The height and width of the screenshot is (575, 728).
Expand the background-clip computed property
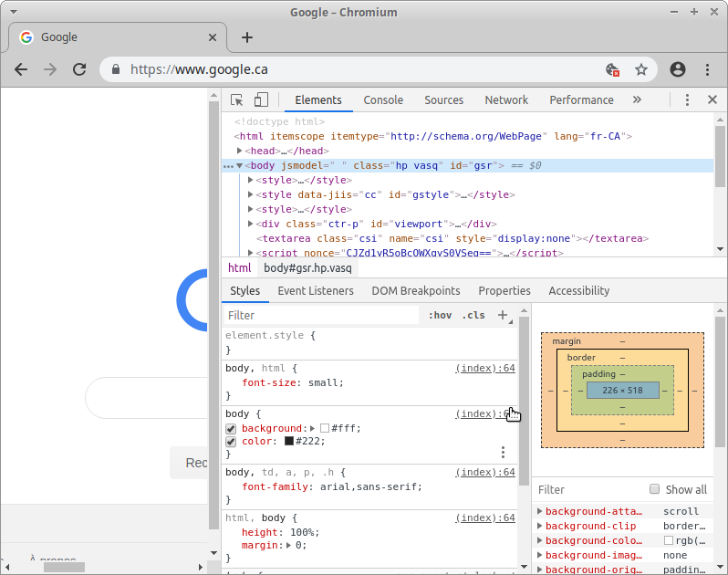coord(540,527)
